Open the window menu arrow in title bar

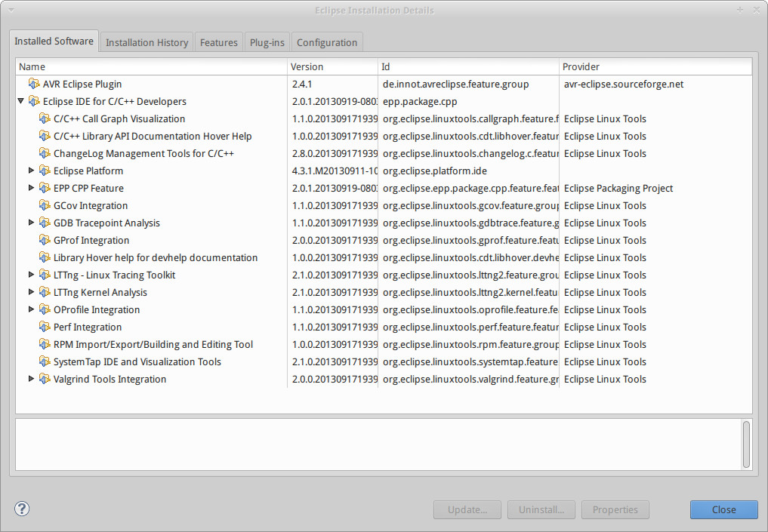[x=11, y=11]
